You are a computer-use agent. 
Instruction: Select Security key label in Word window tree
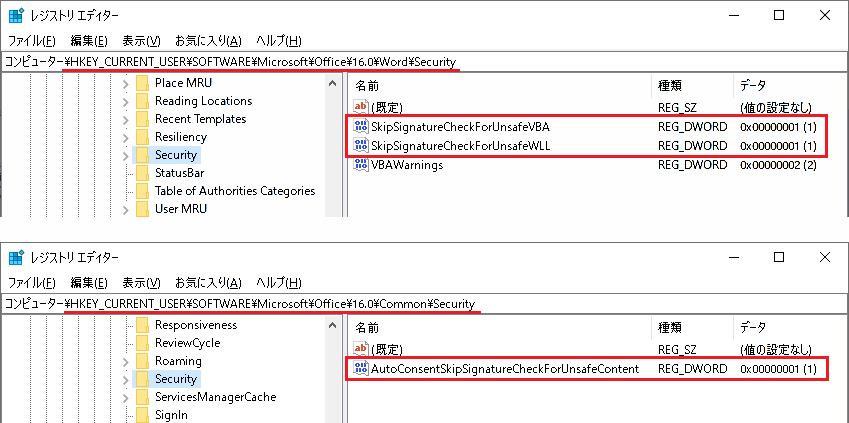175,155
